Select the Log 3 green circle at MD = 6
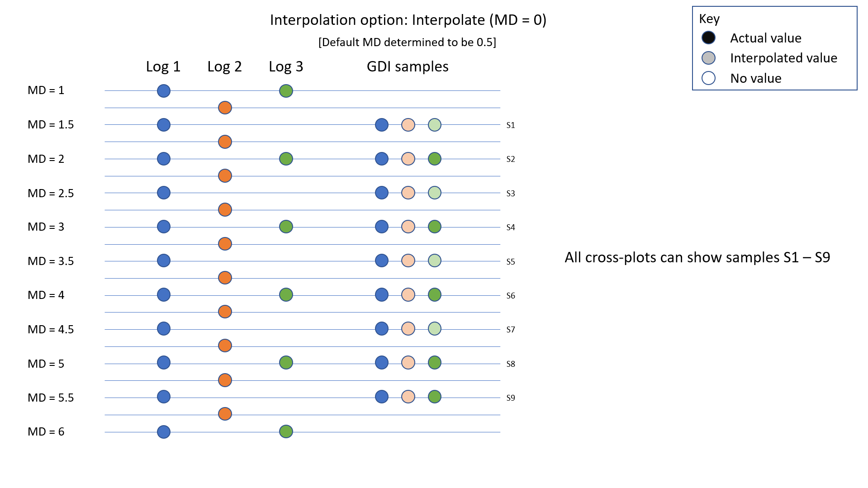Viewport: 868px width, 488px height. click(286, 431)
